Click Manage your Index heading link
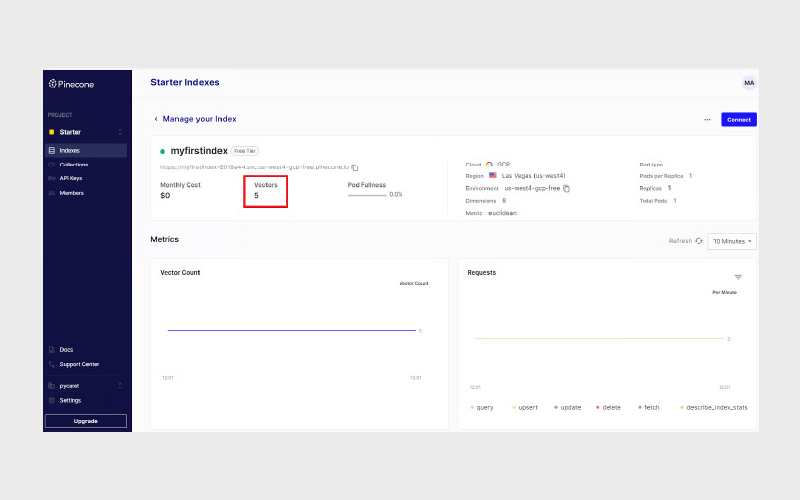The image size is (800, 500). pos(199,119)
